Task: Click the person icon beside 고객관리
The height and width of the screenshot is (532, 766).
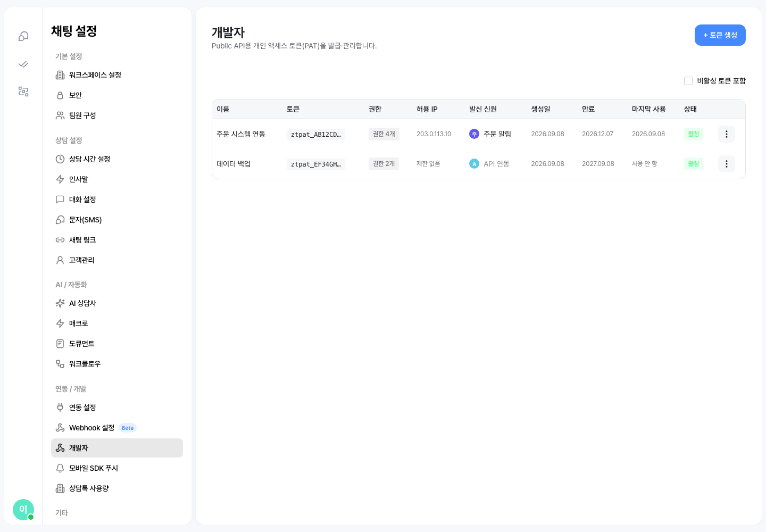Action: 60,260
